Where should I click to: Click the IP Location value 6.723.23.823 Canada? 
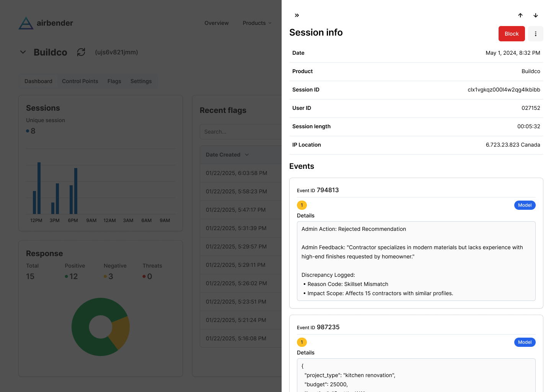(x=513, y=145)
